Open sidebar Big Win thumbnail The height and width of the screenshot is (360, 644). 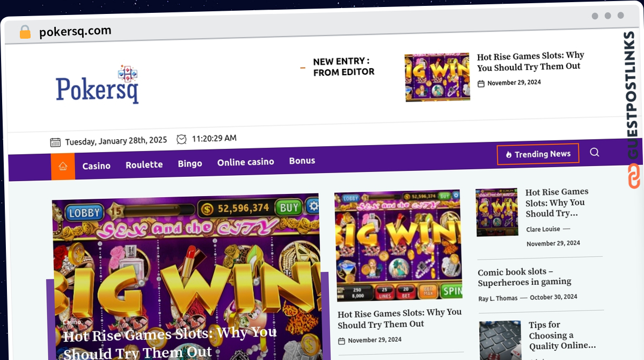pyautogui.click(x=497, y=212)
